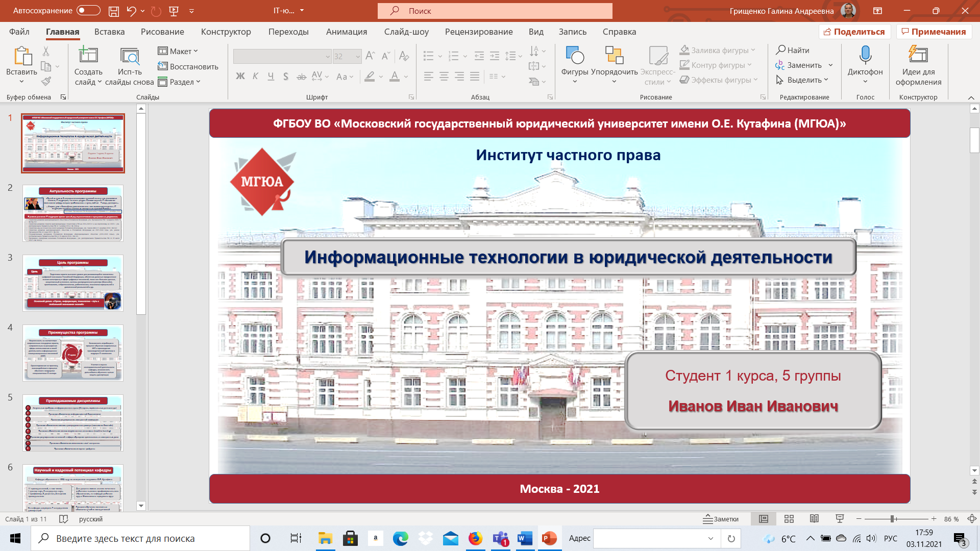This screenshot has height=551, width=980.
Task: Click the Underline (Ч) formatting icon
Action: (x=271, y=77)
